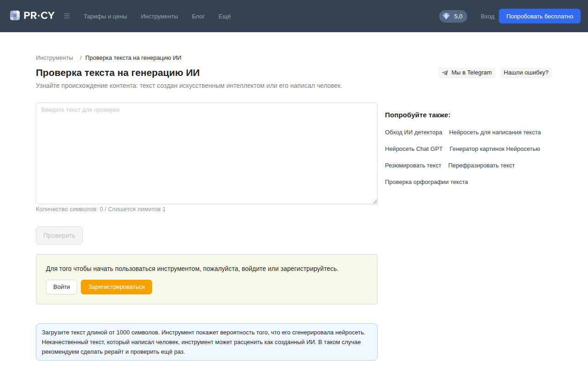Screen dimensions: 588x368
Task: Open Генератор картинок Нейросетью link
Action: [x=495, y=149]
